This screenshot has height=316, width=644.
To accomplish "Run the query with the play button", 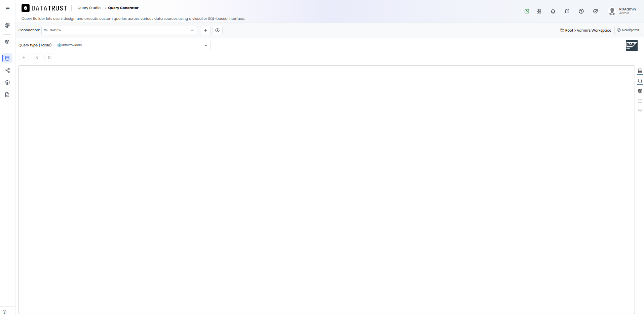I will [x=50, y=57].
